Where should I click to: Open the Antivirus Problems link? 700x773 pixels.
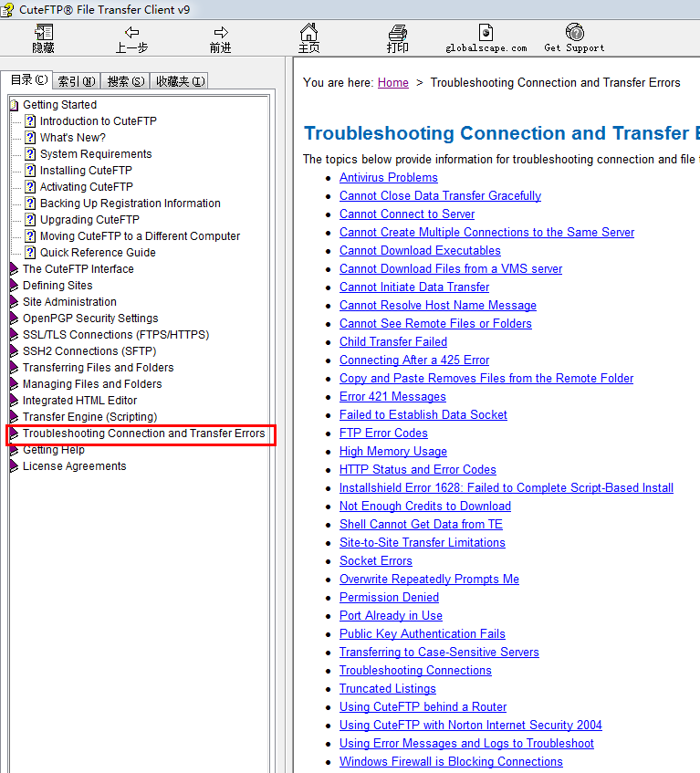tap(389, 177)
